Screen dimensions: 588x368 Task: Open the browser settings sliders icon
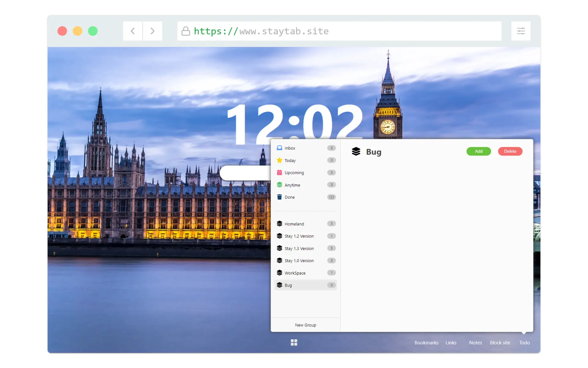(x=521, y=31)
